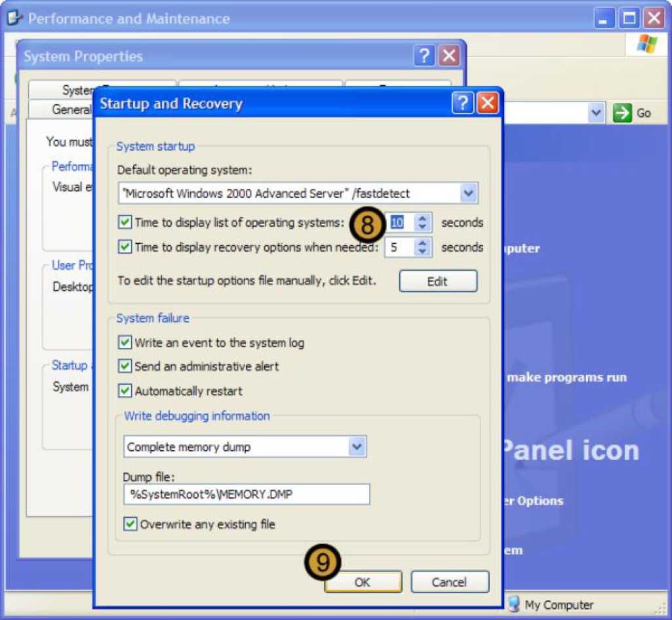This screenshot has height=620, width=672.
Task: Close the Startup and Recovery dialog
Action: click(488, 103)
